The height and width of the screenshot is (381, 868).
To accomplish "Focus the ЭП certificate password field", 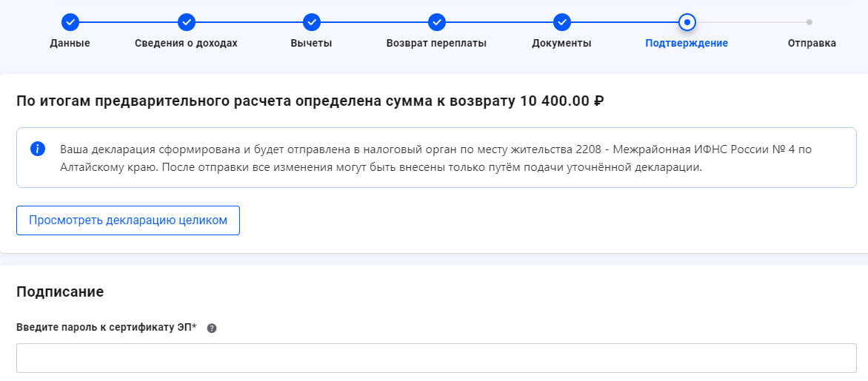I will [436, 358].
